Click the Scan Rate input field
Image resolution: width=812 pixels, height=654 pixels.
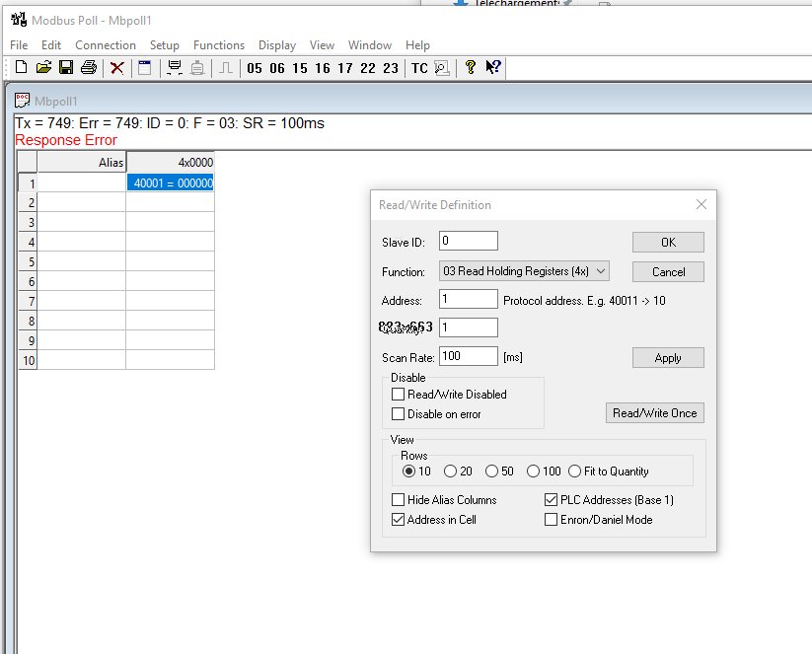[468, 356]
